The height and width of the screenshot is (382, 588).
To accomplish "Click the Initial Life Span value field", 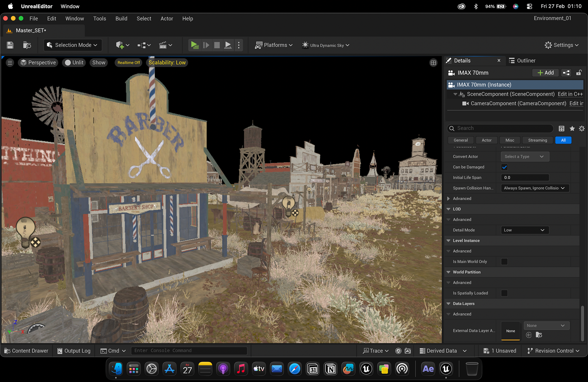I will coord(525,178).
